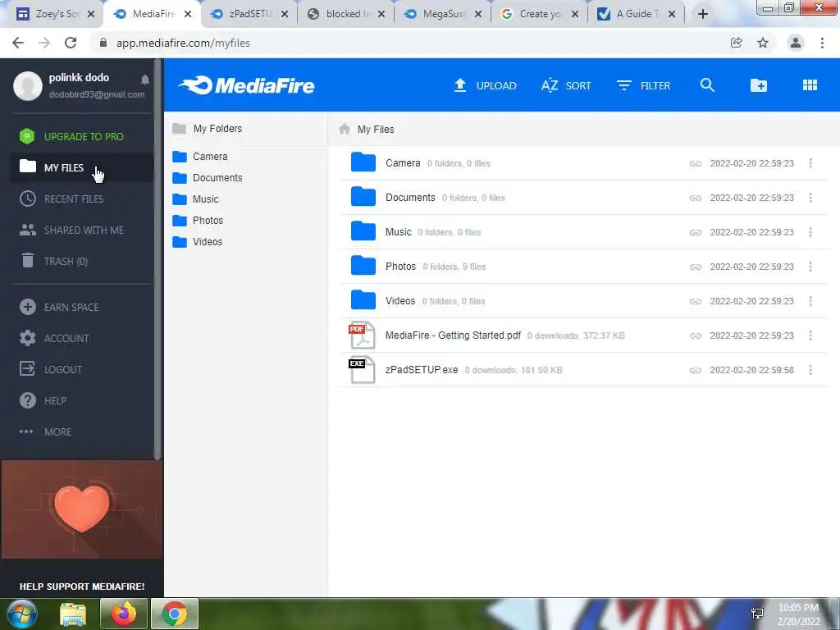
Task: Click the search magnifier icon
Action: coord(707,85)
